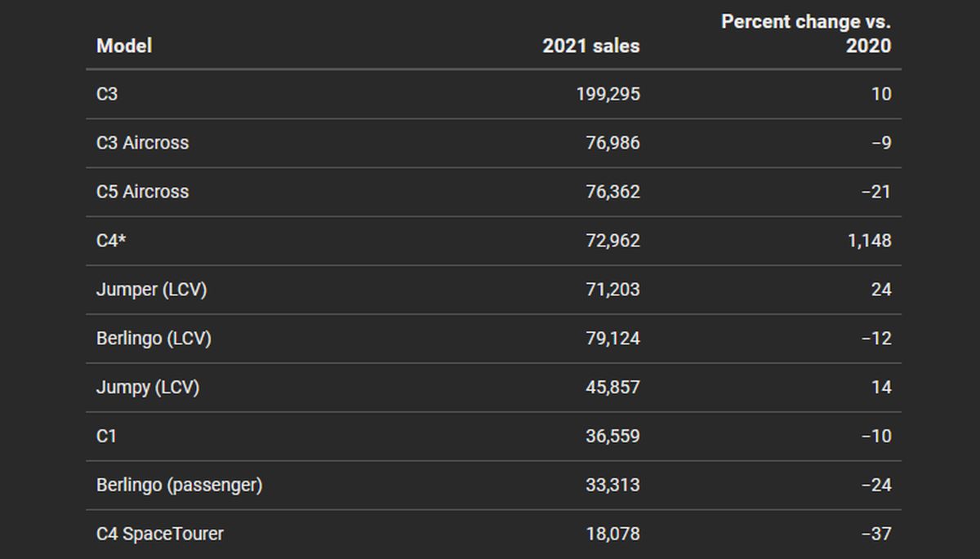The image size is (980, 559).
Task: Select the −37 percent change cell
Action: pos(876,535)
